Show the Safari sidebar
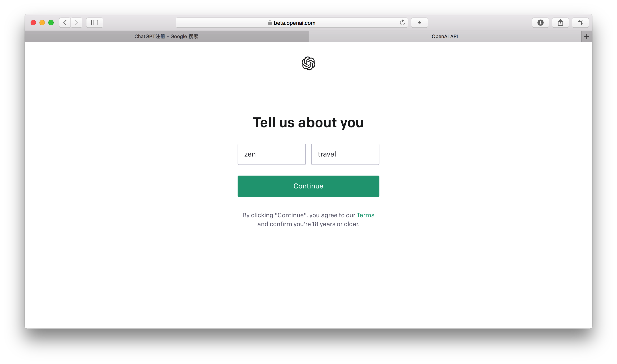 click(x=95, y=23)
